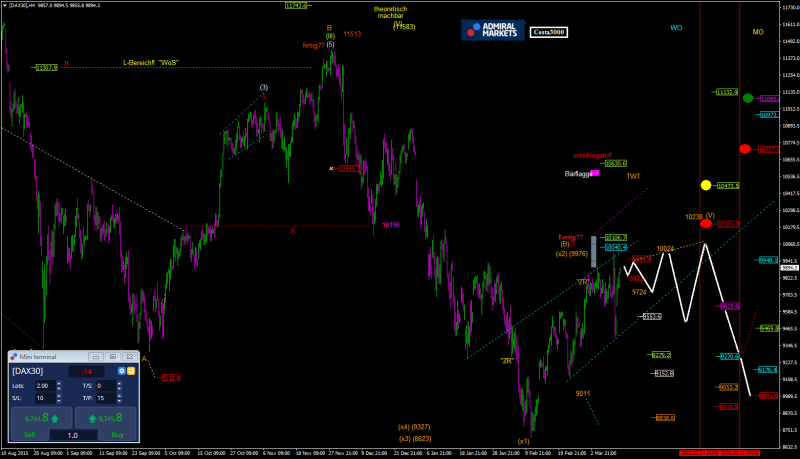Click the -14 profit display in Mini terminal

coord(86,371)
